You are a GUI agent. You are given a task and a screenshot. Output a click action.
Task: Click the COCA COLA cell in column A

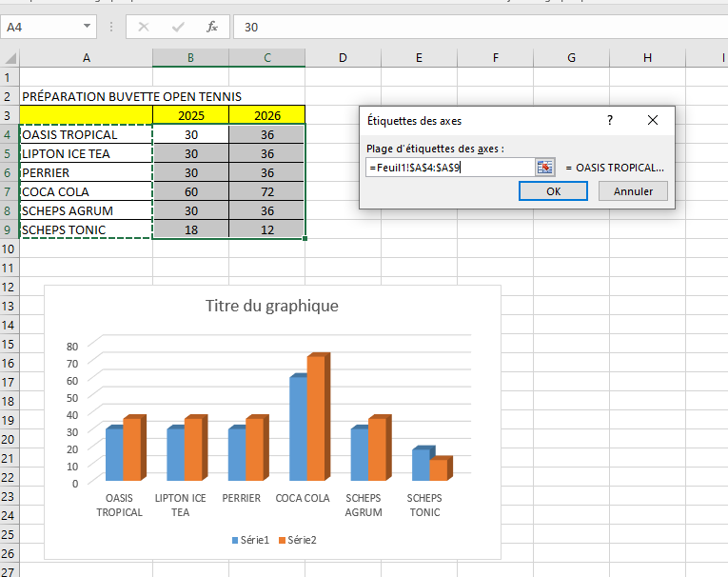click(x=86, y=191)
